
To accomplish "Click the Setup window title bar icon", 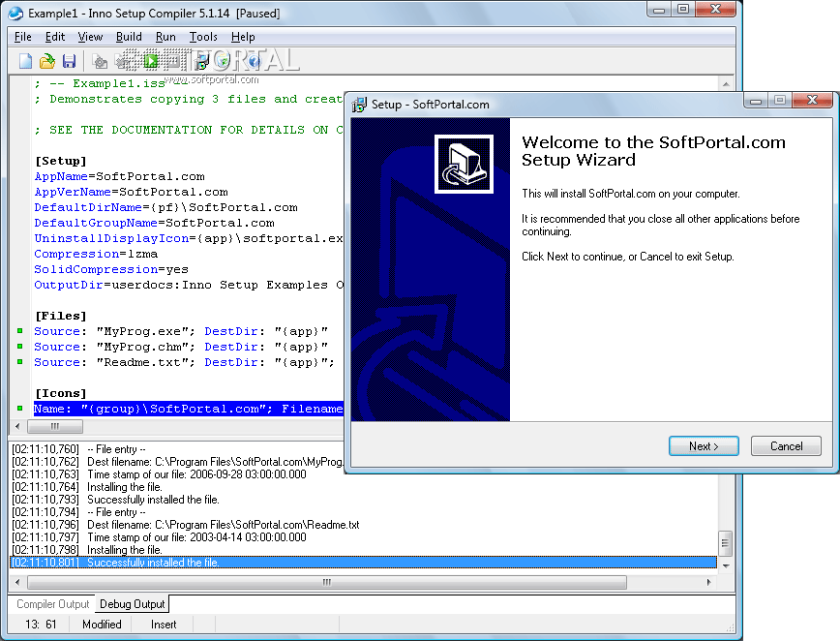I will (359, 105).
